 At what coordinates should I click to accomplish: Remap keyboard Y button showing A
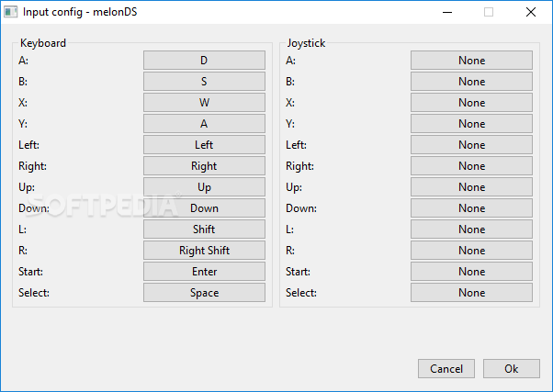204,124
